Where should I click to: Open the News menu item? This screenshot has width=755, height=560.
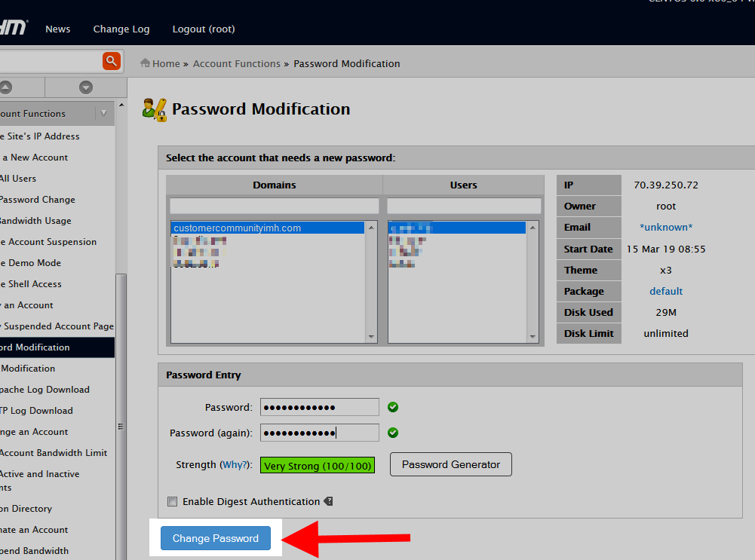point(58,29)
